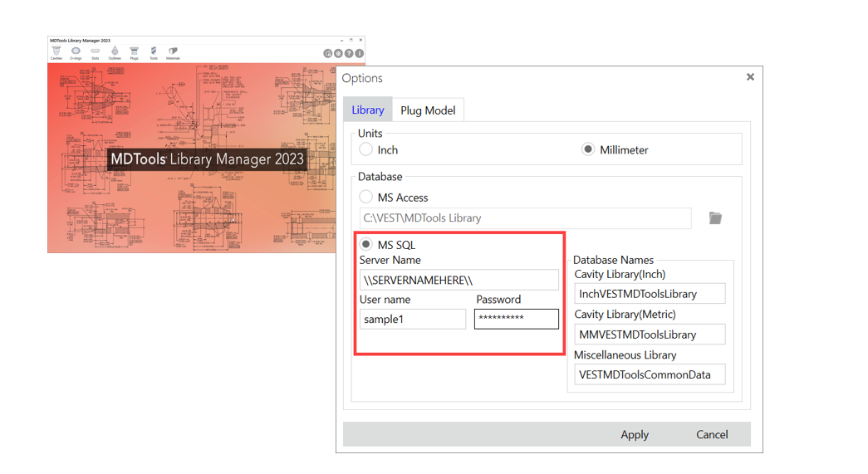Select the Inch units radio button
The width and height of the screenshot is (868, 474).
pos(365,149)
